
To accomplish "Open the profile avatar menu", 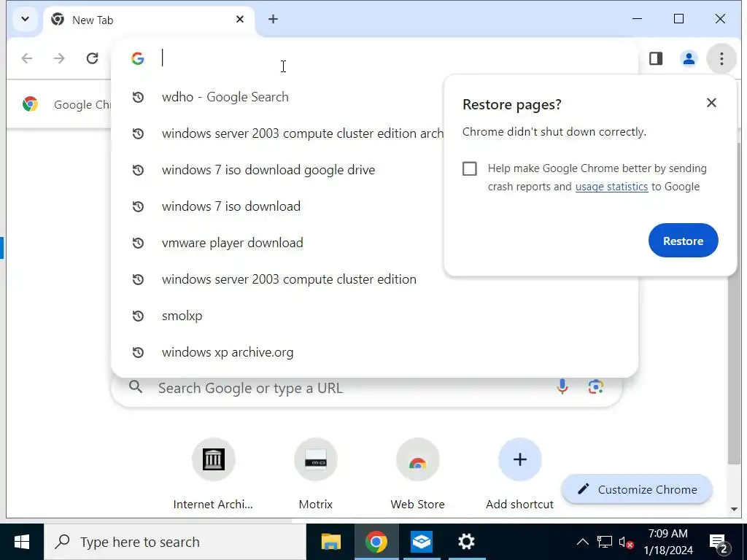I will pos(689,58).
